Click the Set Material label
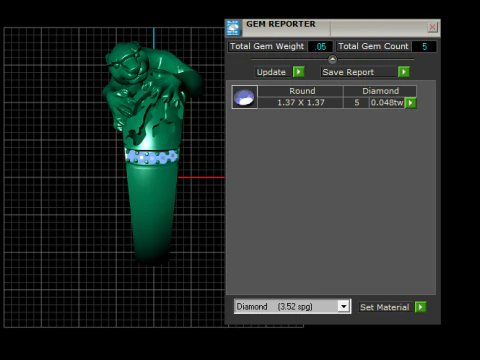 [x=385, y=307]
